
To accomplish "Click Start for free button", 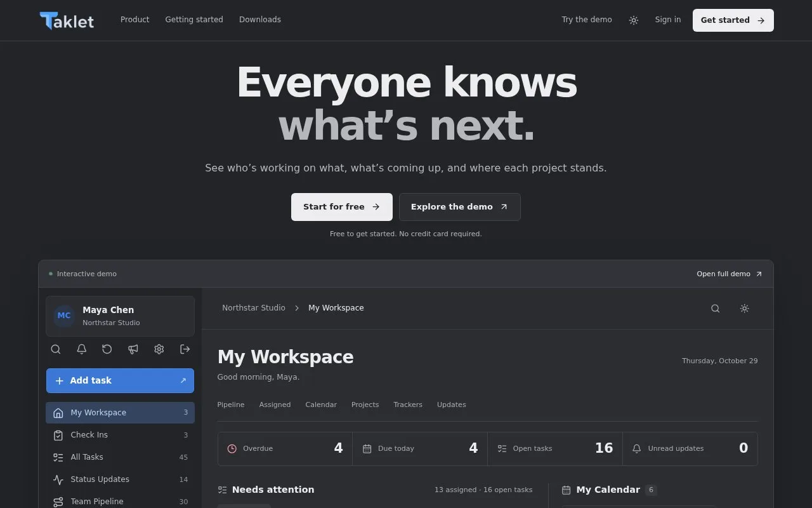I will pyautogui.click(x=342, y=207).
